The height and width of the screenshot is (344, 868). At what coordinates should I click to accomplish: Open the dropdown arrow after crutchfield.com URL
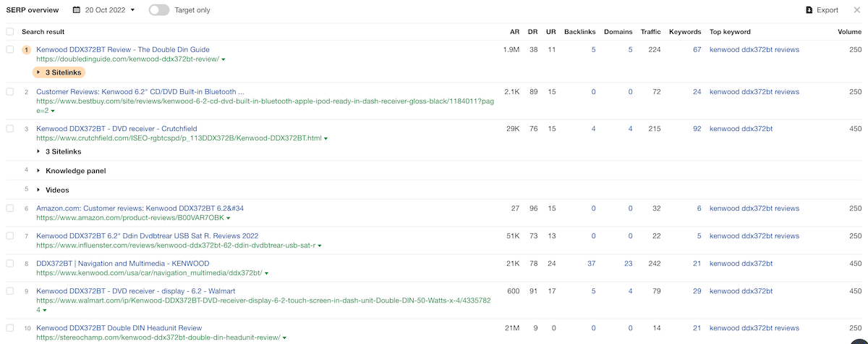coord(326,138)
